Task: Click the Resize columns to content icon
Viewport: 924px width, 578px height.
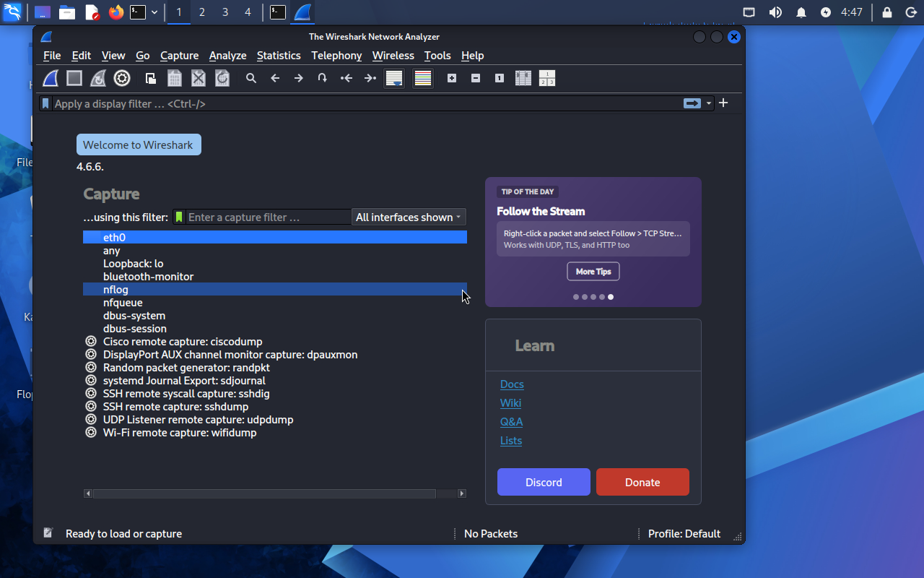Action: (523, 78)
